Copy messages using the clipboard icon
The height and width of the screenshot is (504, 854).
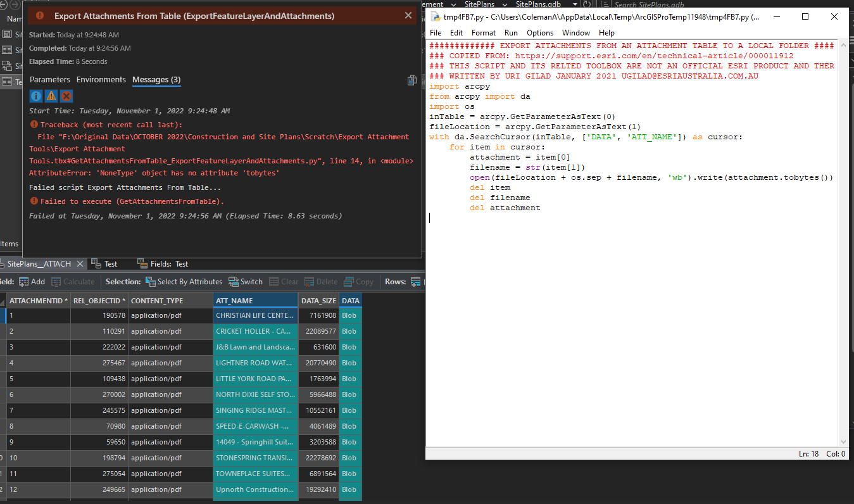tap(412, 80)
